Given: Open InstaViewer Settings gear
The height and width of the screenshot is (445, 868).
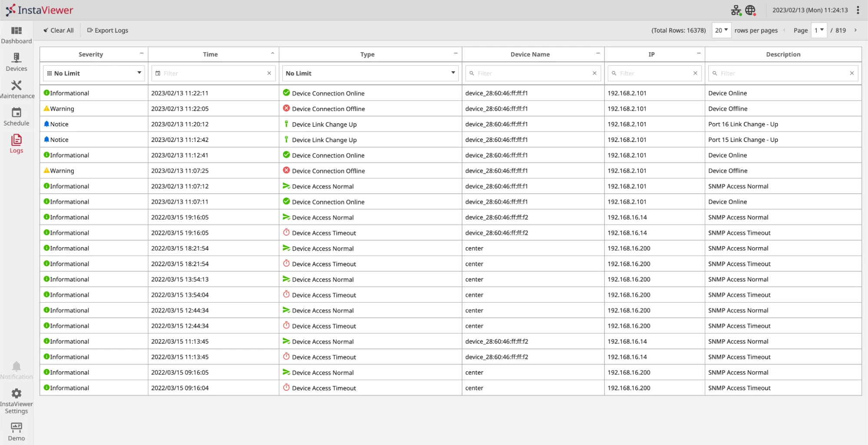Looking at the screenshot, I should coord(17,401).
